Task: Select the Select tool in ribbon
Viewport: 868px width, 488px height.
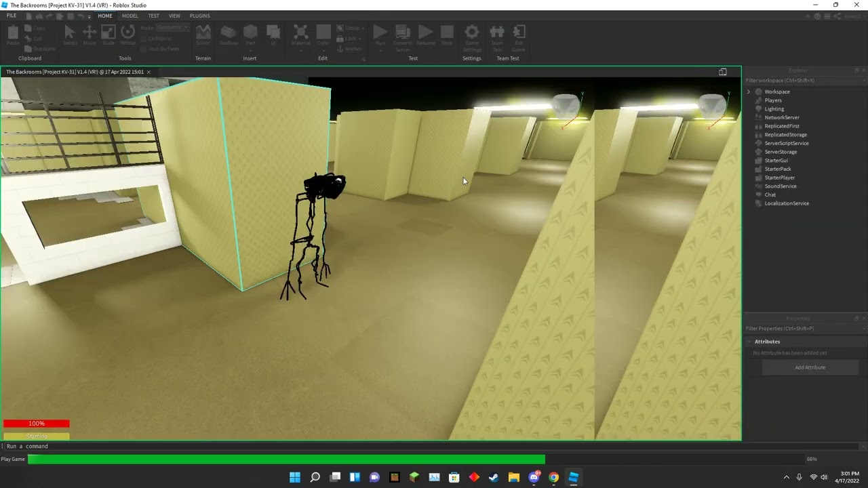Action: [70, 35]
